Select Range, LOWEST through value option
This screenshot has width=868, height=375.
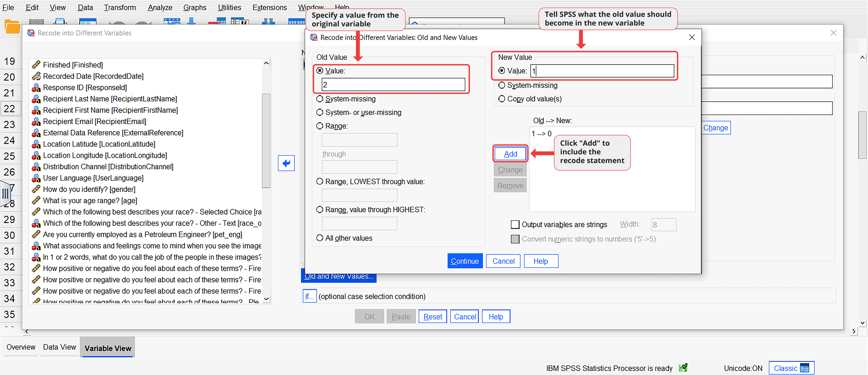pyautogui.click(x=320, y=181)
